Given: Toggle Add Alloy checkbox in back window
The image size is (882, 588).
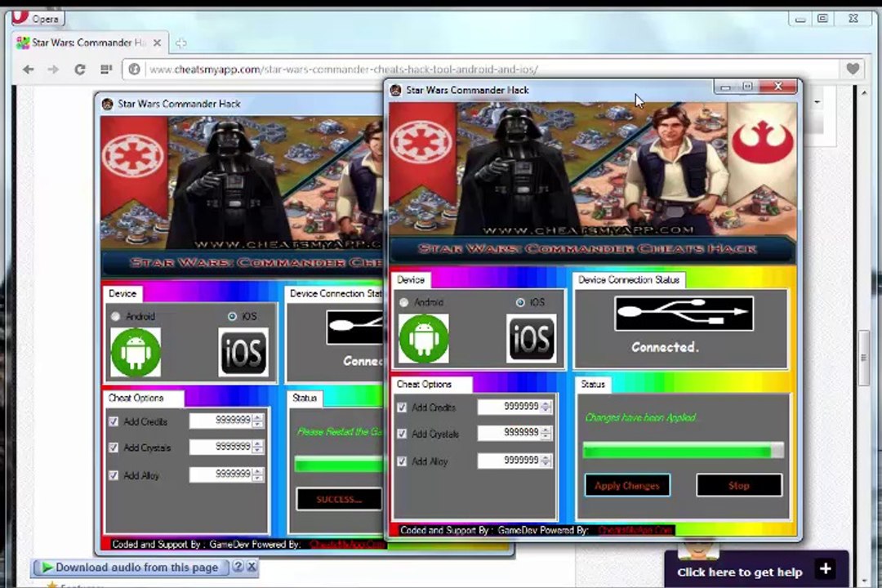Looking at the screenshot, I should tap(113, 475).
